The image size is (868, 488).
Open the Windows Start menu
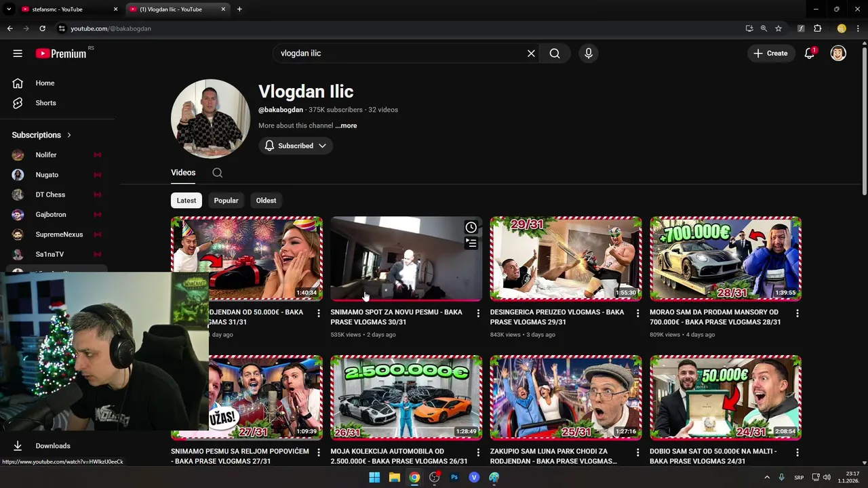pos(374,477)
